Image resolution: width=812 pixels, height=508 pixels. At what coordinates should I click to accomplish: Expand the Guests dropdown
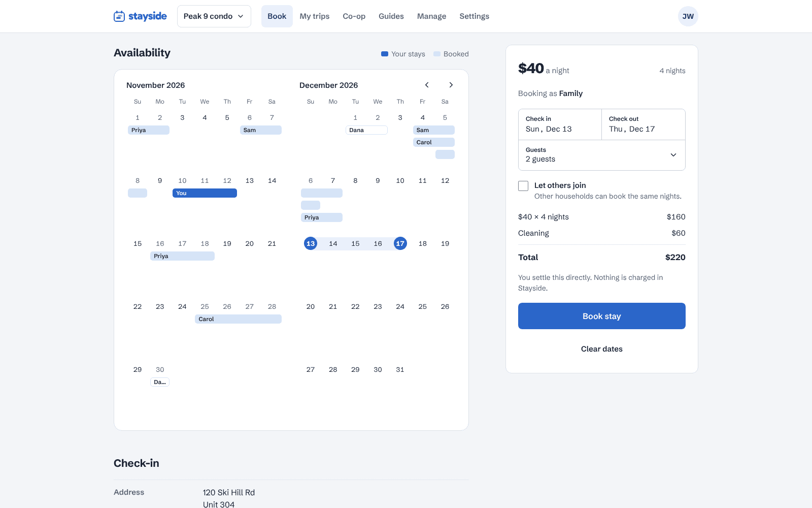pos(602,155)
